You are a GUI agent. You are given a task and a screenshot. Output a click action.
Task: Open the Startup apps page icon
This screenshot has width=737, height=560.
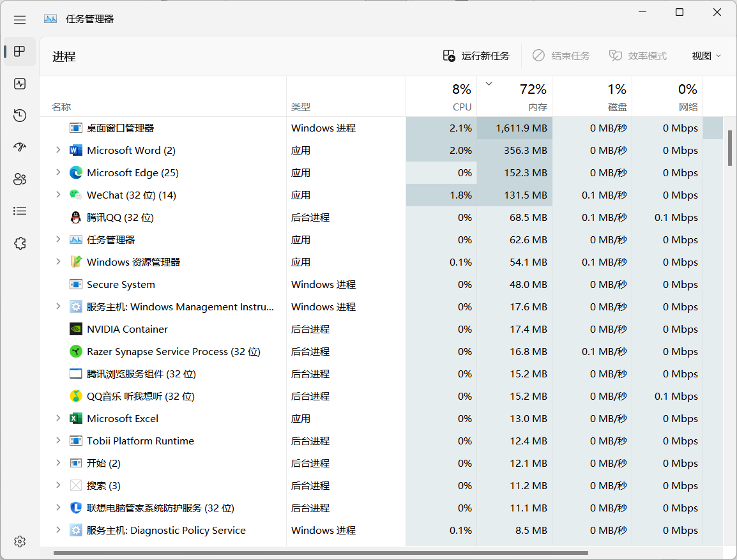(x=20, y=147)
